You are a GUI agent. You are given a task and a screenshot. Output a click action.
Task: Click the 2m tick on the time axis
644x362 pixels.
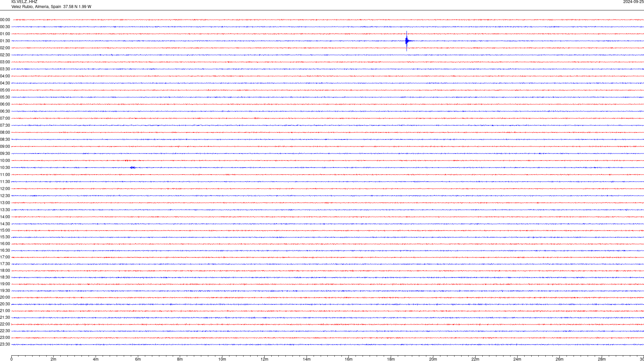click(x=53, y=359)
